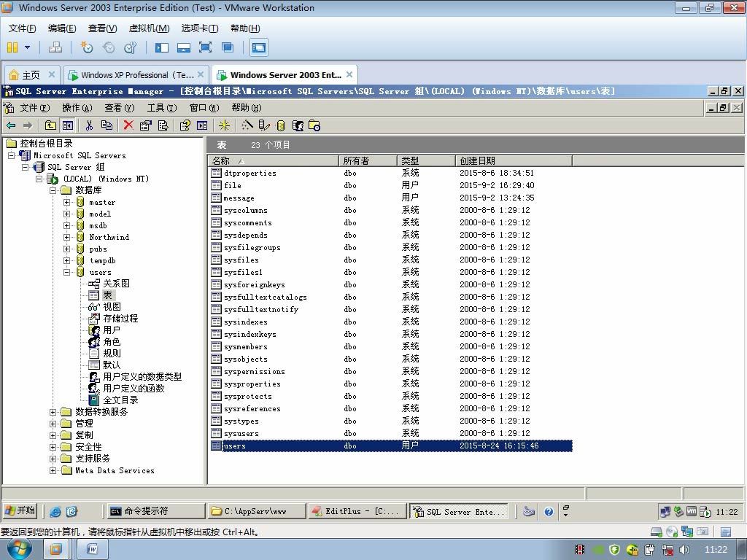The image size is (747, 560).
Task: Click the Register Server icon
Action: 263,125
